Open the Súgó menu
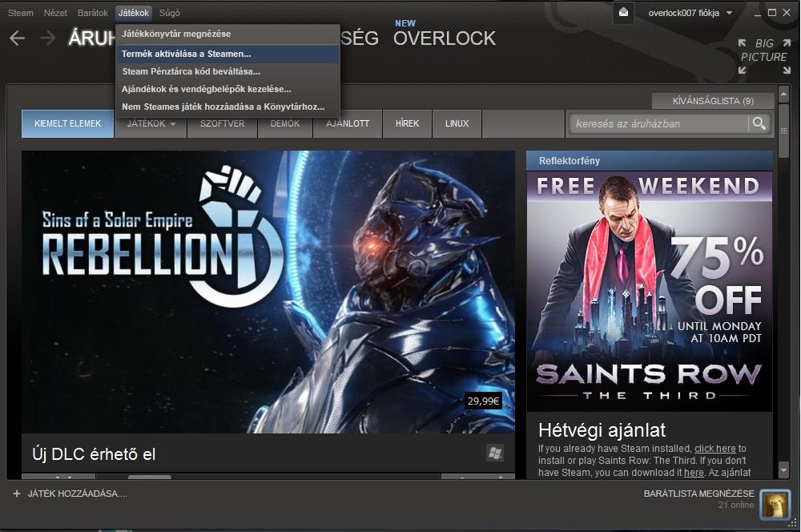The width and height of the screenshot is (801, 532). pos(169,13)
